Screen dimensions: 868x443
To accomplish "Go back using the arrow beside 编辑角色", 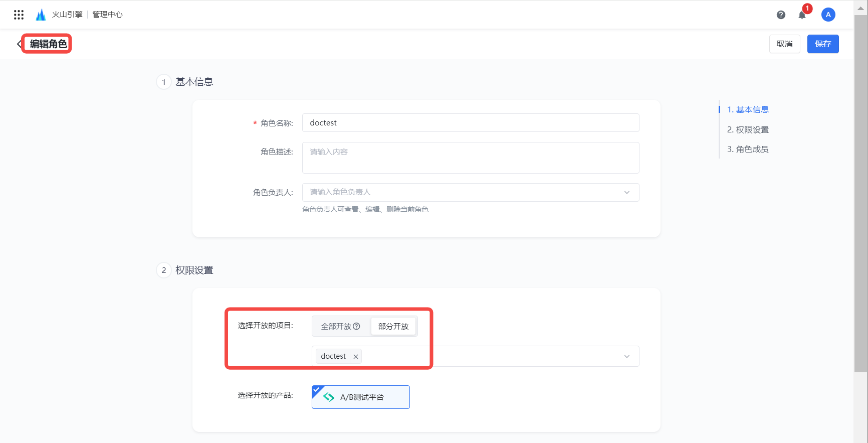I will pyautogui.click(x=20, y=44).
